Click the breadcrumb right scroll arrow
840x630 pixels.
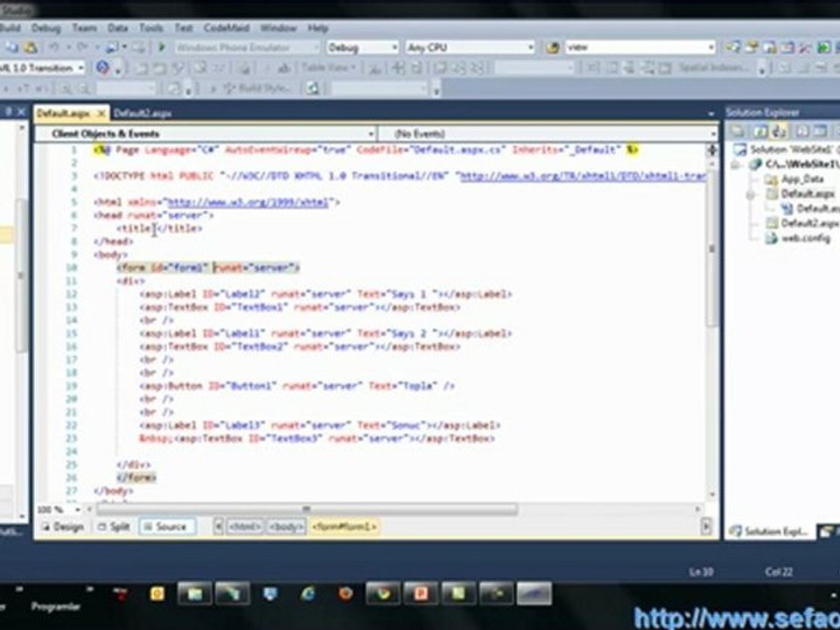pos(706,527)
